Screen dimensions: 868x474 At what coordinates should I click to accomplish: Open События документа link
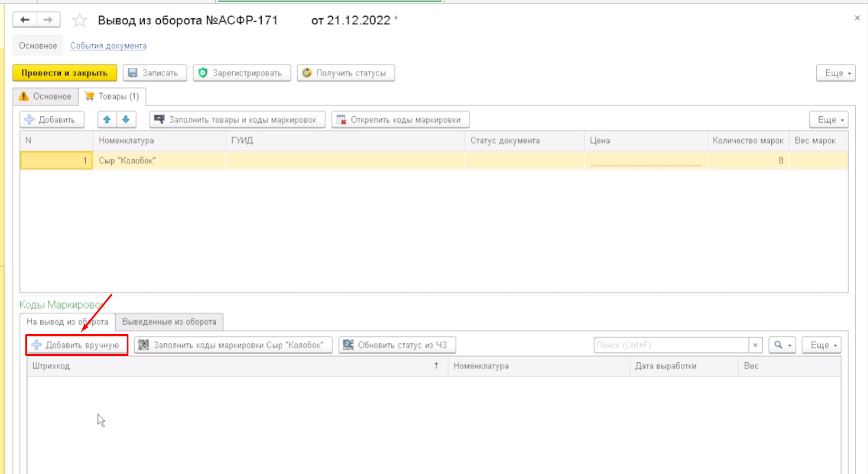tap(108, 45)
